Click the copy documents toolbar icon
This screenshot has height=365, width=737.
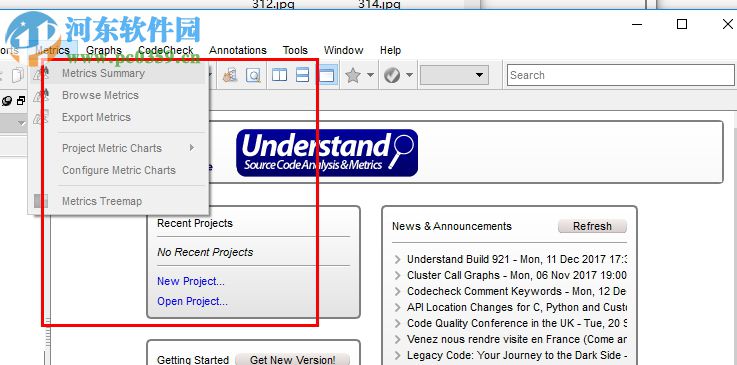pos(18,75)
